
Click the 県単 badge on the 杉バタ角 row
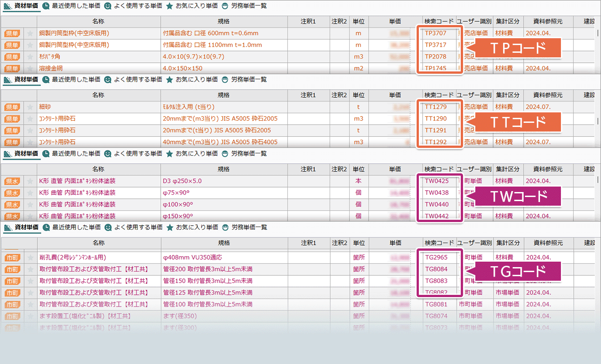[12, 57]
